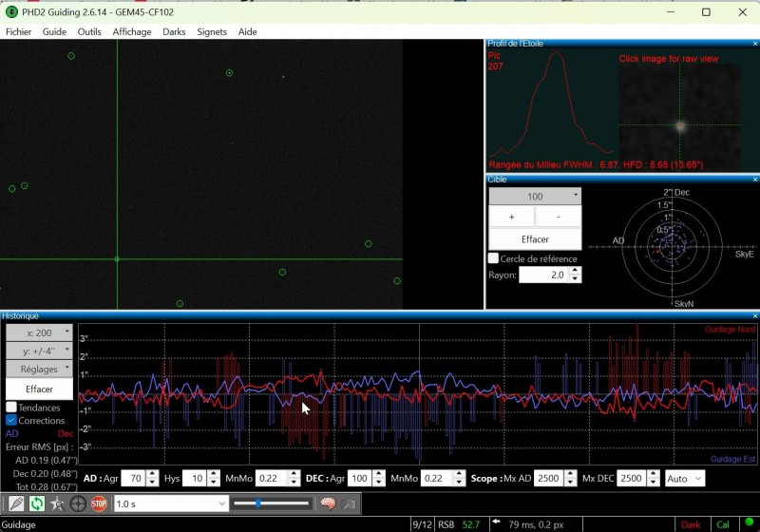Click the star profile curve graph
The width and height of the screenshot is (760, 532).
click(x=553, y=104)
